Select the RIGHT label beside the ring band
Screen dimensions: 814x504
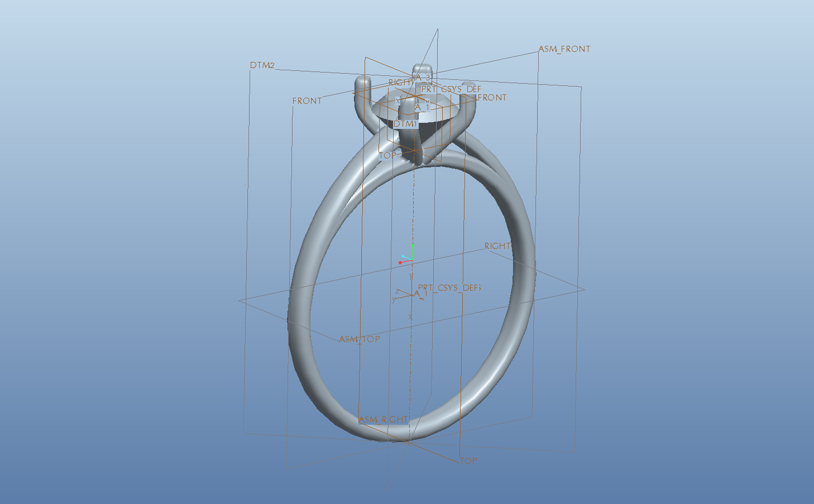497,246
